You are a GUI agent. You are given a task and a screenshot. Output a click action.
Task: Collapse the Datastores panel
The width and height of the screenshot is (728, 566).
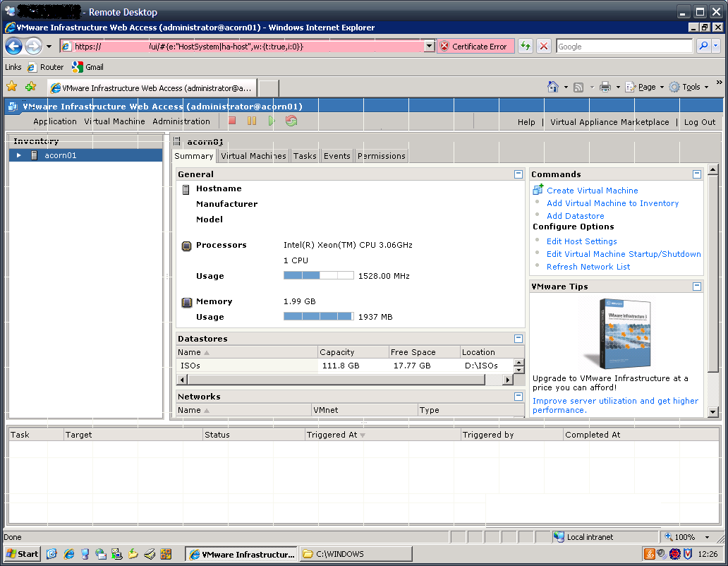point(518,339)
